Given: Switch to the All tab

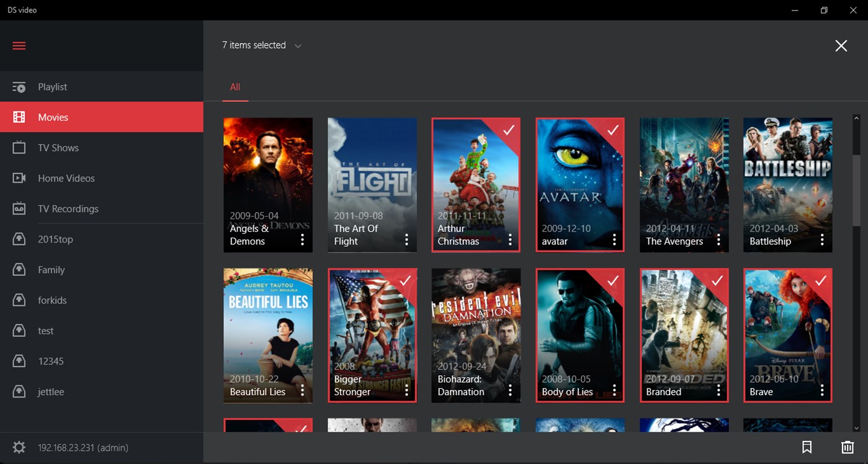Looking at the screenshot, I should click(235, 87).
